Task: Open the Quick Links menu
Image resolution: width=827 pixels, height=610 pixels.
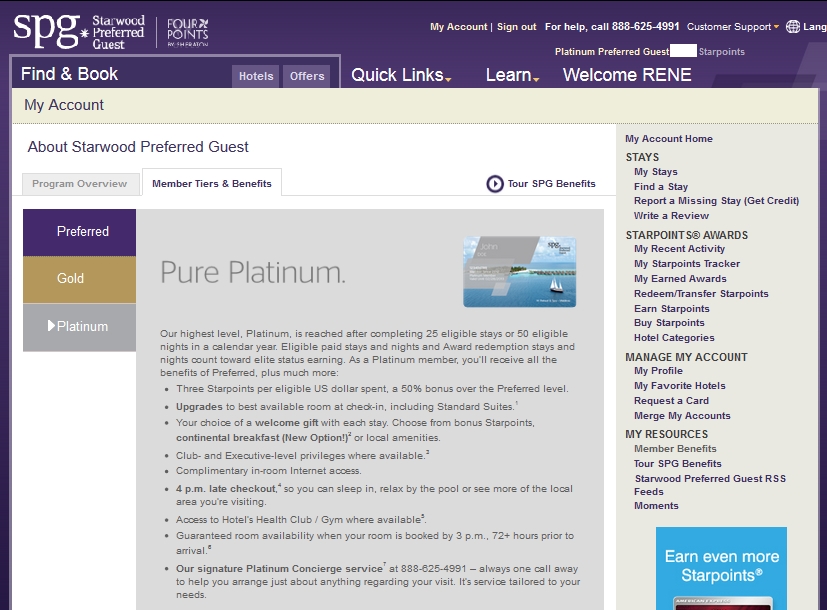Action: tap(399, 74)
